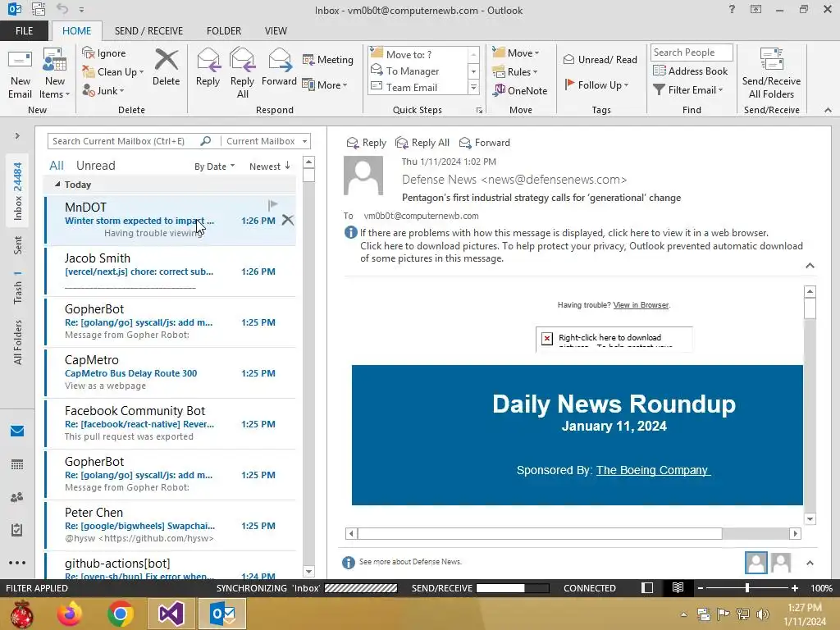Open the Rules dropdown
Screen dimensions: 840x630
click(x=515, y=72)
